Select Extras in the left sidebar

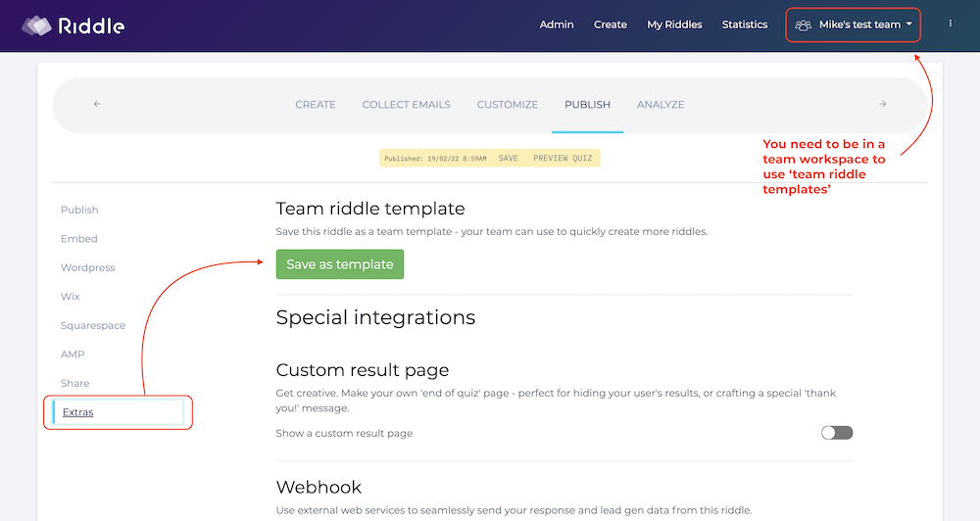[x=78, y=412]
